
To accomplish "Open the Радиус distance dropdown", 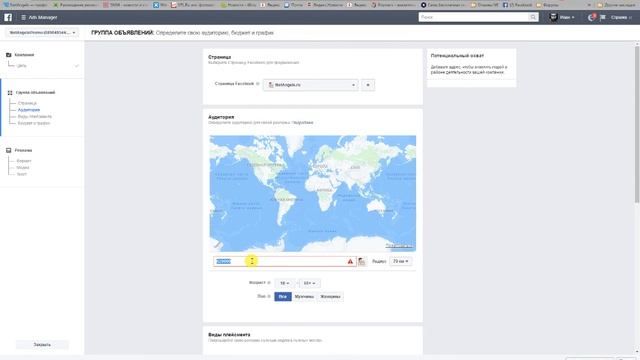I will (x=400, y=261).
